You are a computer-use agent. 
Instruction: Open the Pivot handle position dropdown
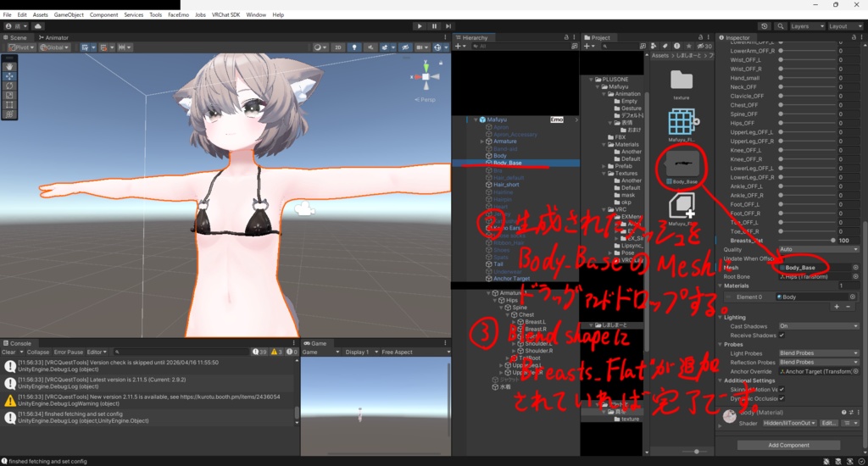pos(21,47)
